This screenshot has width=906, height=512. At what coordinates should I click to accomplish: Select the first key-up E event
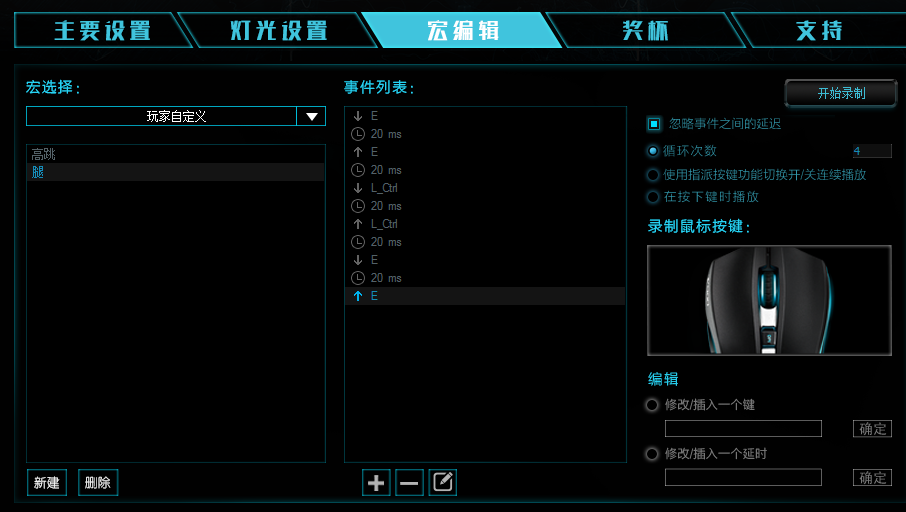[x=485, y=152]
